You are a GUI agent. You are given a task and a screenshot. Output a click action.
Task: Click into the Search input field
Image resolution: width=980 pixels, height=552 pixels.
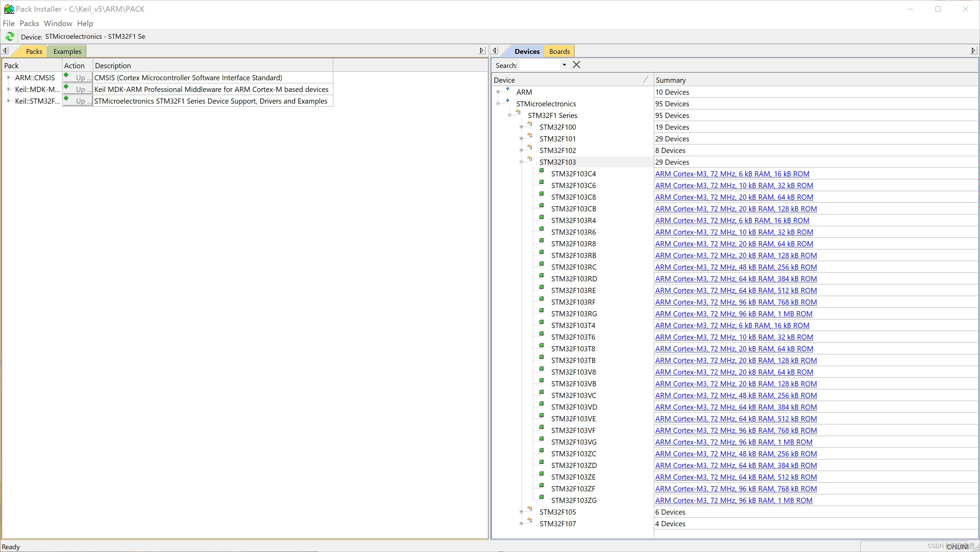click(x=540, y=66)
